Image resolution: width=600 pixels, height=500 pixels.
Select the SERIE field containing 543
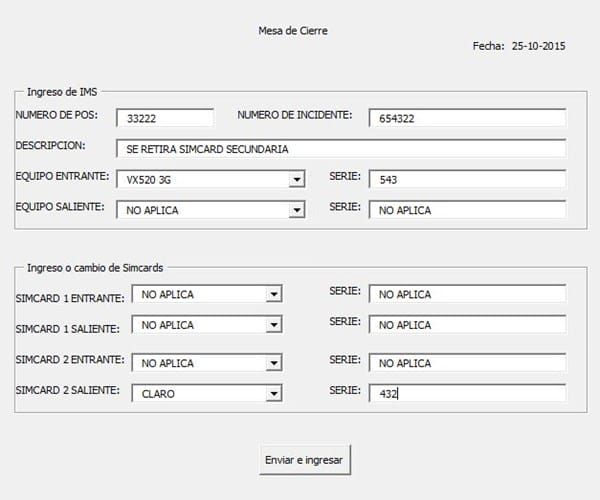(466, 180)
